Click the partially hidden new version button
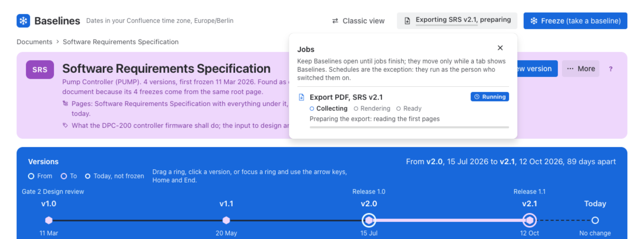This screenshot has width=644, height=239. pos(537,69)
